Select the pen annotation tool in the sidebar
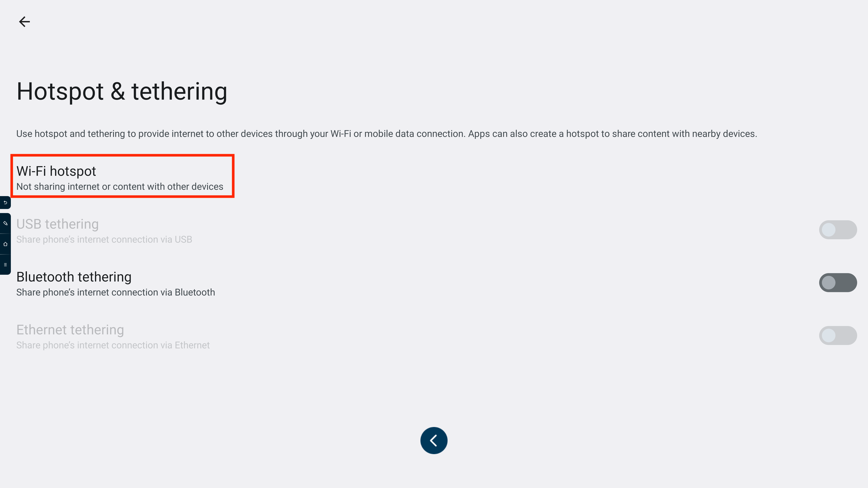This screenshot has height=488, width=868. pyautogui.click(x=5, y=223)
